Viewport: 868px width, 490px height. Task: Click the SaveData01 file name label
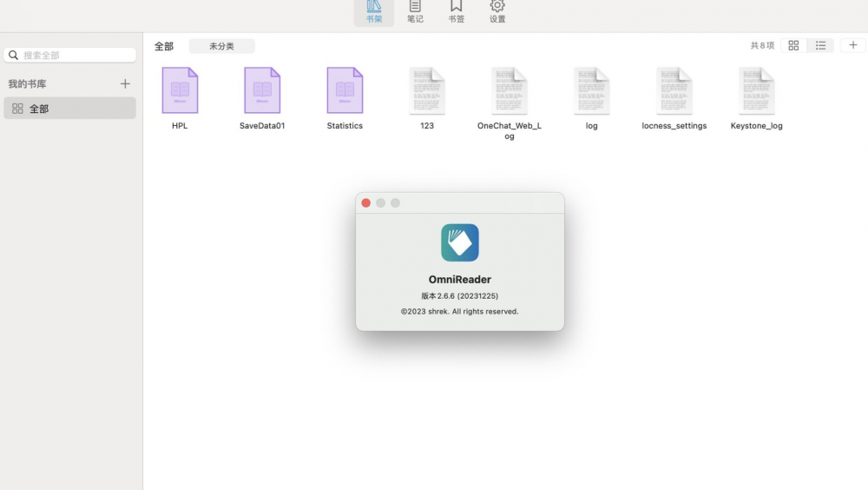pyautogui.click(x=262, y=126)
